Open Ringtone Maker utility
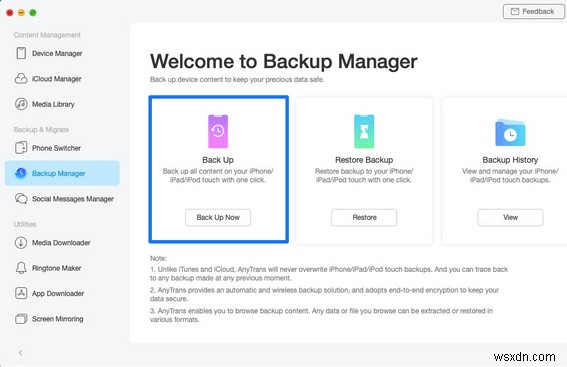567x367 pixels. tap(62, 268)
